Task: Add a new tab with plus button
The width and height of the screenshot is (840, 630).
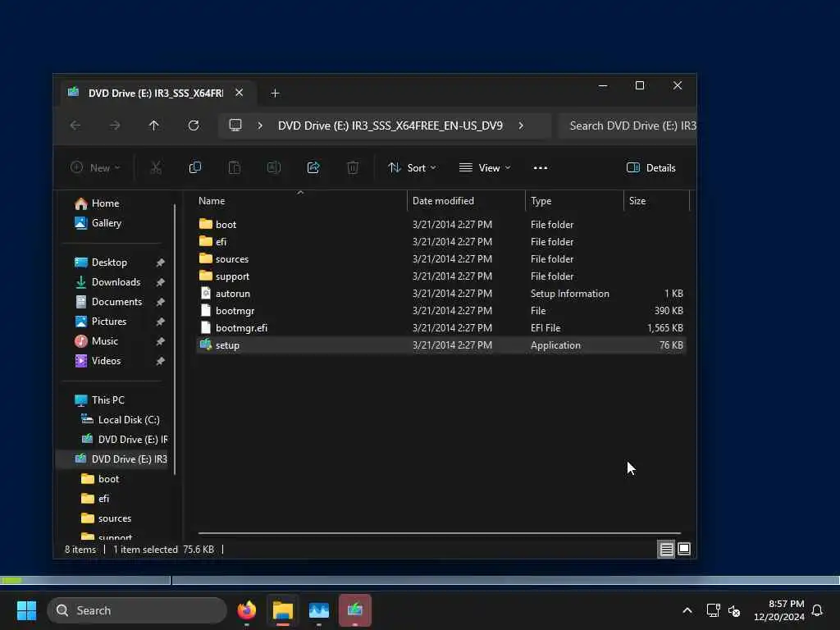Action: coord(275,94)
